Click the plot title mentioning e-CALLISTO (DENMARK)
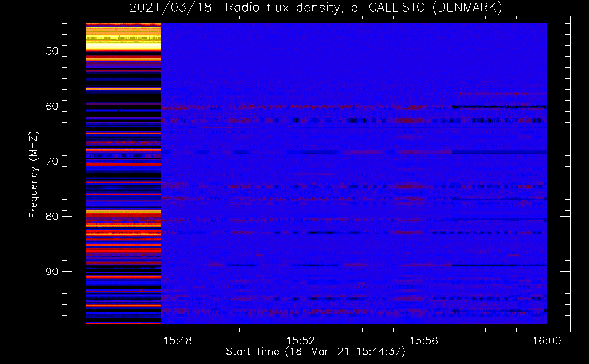Screen dimensions: 589x364 point(316,7)
